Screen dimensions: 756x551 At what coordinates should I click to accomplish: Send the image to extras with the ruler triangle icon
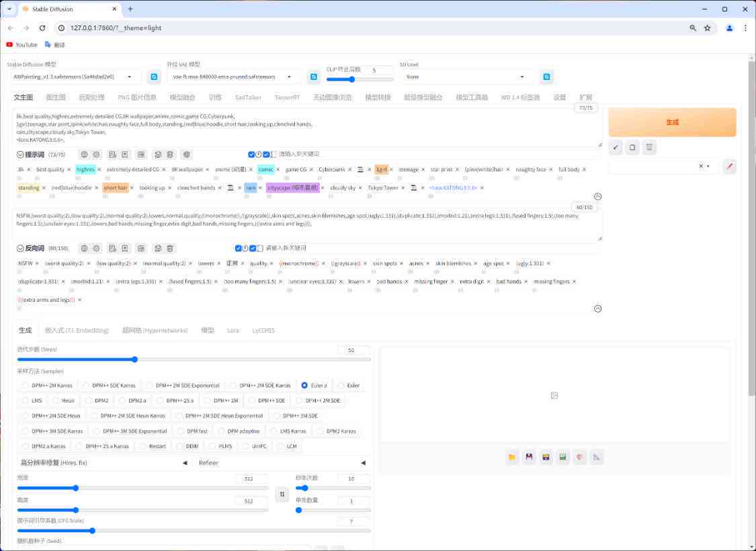597,457
